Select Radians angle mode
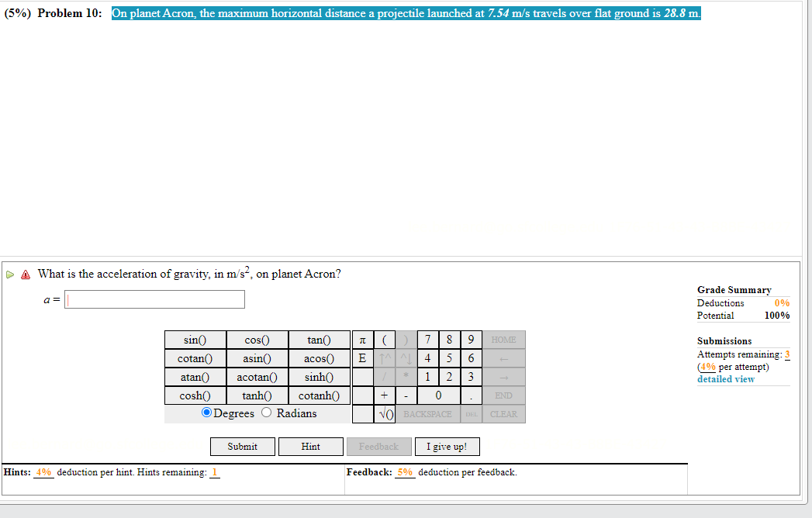Screen dimensions: 812x518 (266, 413)
